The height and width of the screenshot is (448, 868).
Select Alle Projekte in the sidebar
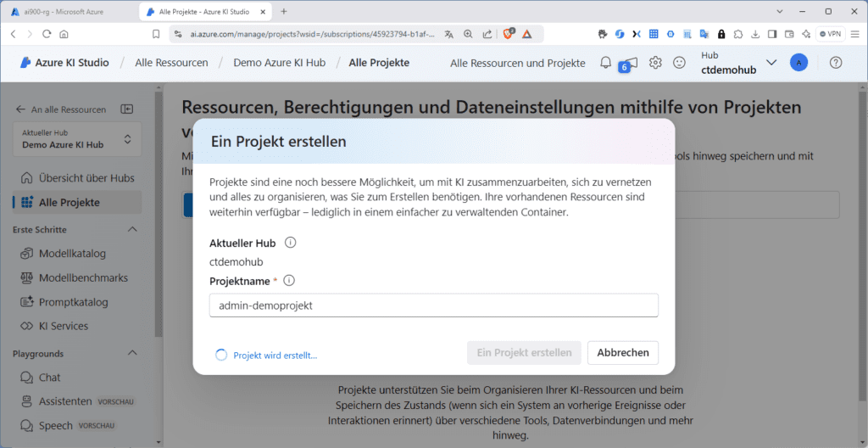tap(77, 203)
